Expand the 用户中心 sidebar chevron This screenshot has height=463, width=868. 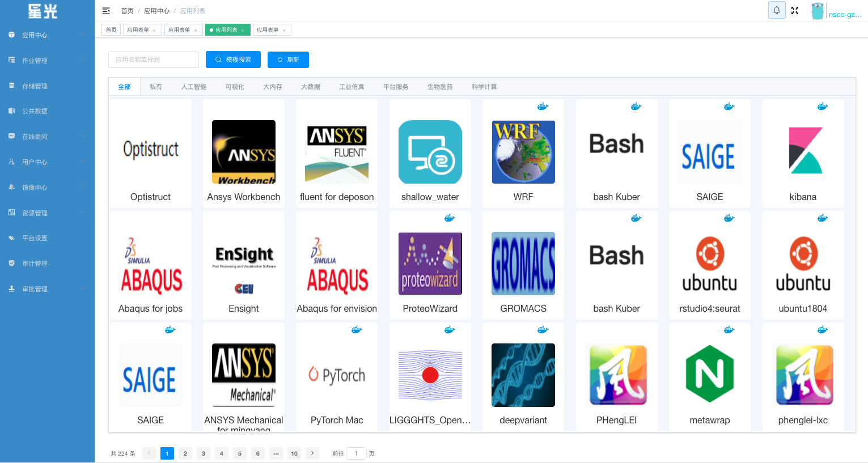tap(83, 162)
